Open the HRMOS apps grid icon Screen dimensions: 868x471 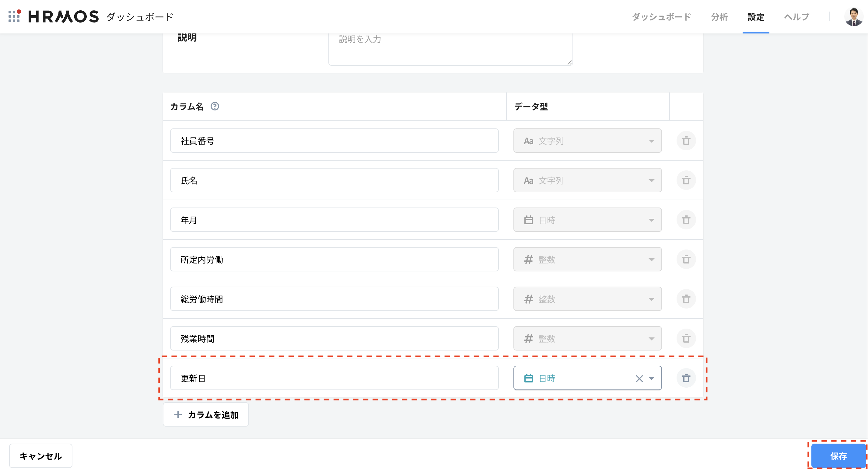[14, 16]
